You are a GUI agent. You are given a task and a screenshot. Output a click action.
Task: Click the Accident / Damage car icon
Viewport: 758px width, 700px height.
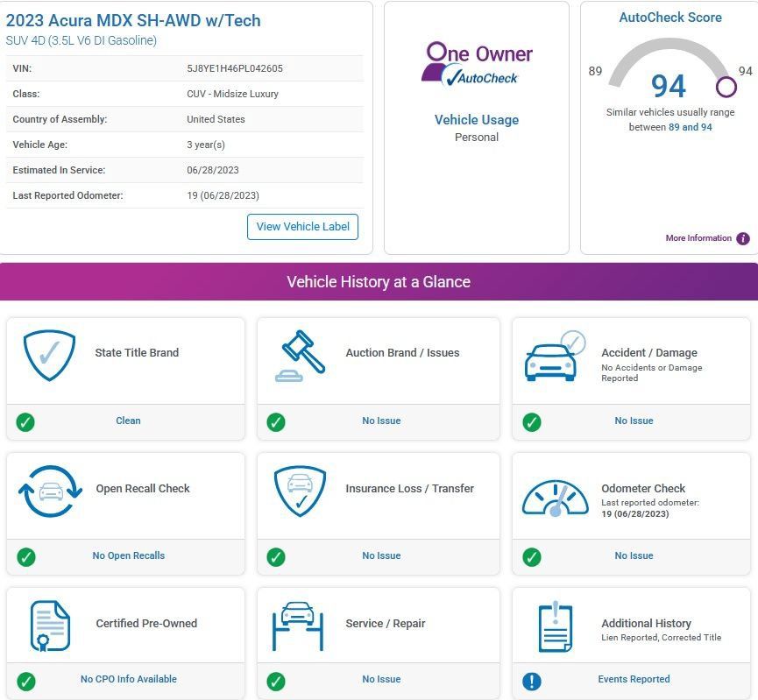pos(555,357)
